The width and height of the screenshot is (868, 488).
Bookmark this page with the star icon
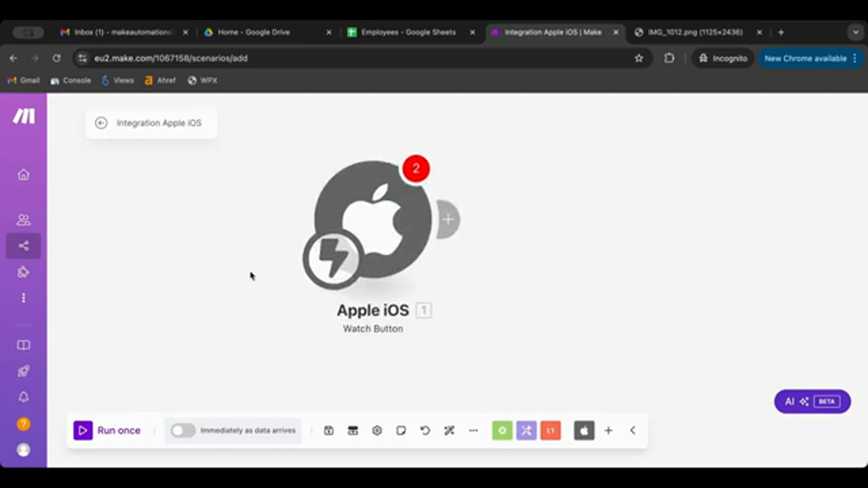click(639, 58)
